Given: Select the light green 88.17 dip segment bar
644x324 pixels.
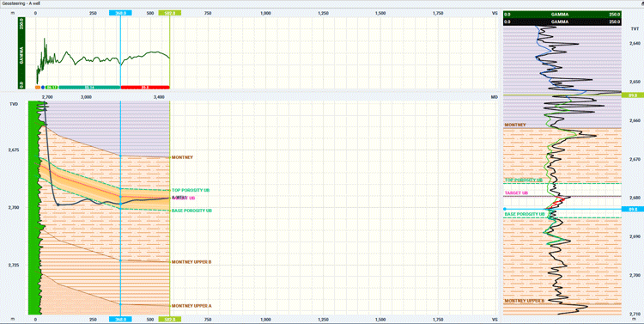Looking at the screenshot, I should pos(52,87).
